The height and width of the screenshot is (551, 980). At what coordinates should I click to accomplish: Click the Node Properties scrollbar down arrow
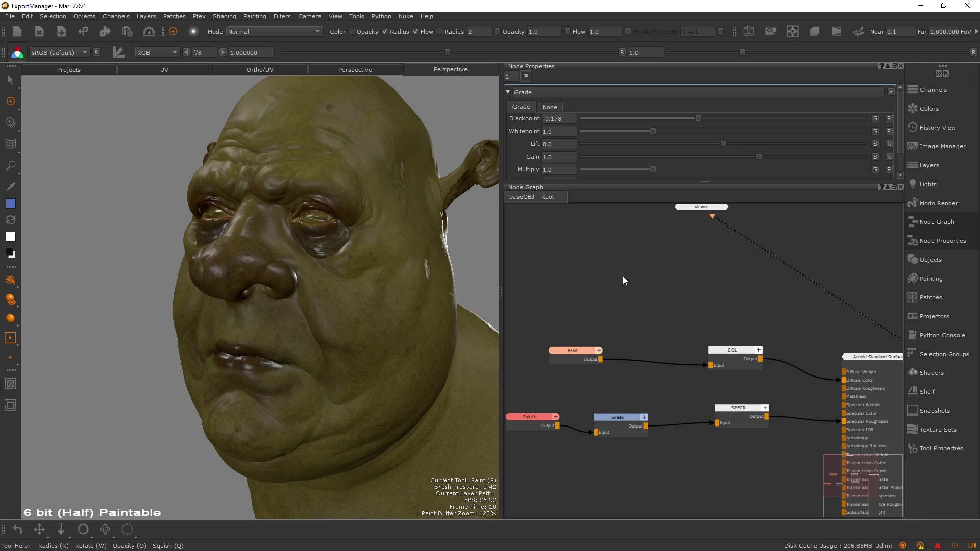(x=900, y=175)
